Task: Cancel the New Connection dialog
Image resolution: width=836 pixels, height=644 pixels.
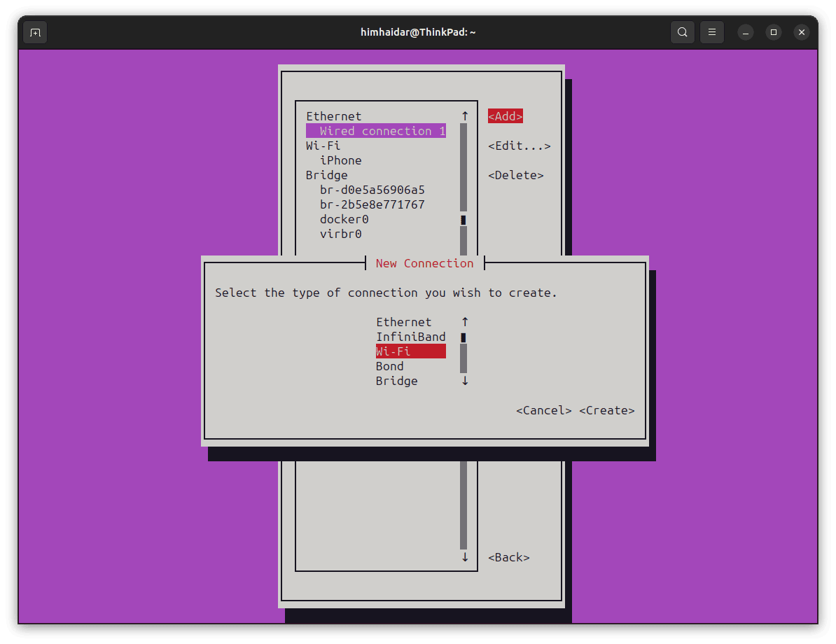Action: pyautogui.click(x=543, y=410)
